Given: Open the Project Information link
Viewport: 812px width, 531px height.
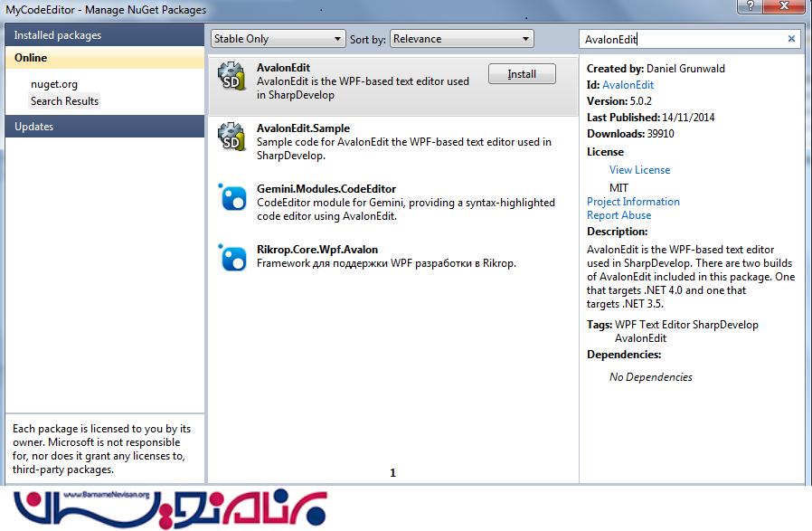Looking at the screenshot, I should pos(633,202).
